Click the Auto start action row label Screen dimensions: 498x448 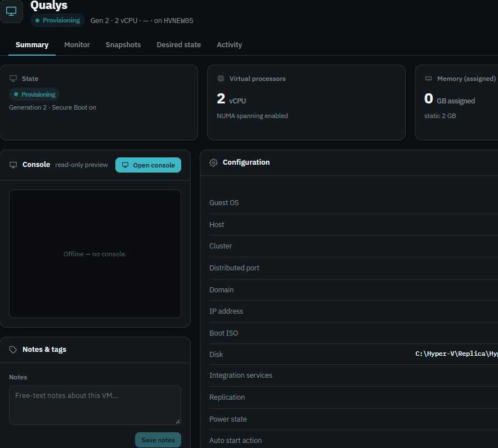(236, 440)
